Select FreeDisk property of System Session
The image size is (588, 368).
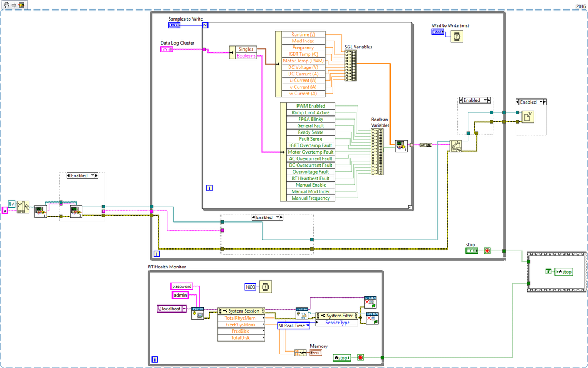[x=240, y=331]
